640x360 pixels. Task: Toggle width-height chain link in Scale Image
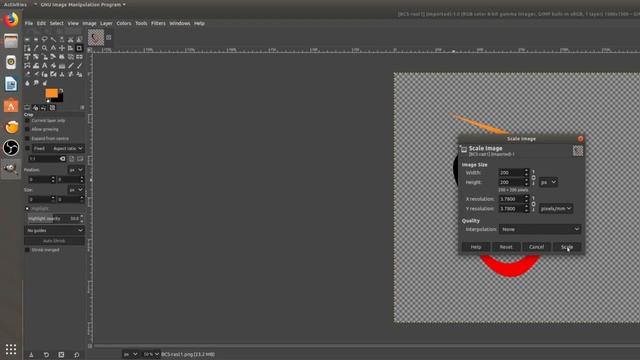[x=533, y=178]
